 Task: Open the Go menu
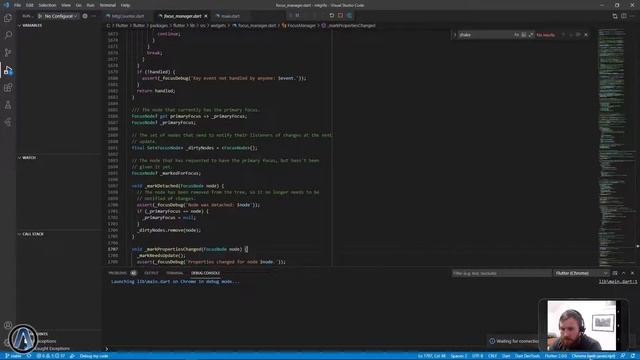click(79, 5)
